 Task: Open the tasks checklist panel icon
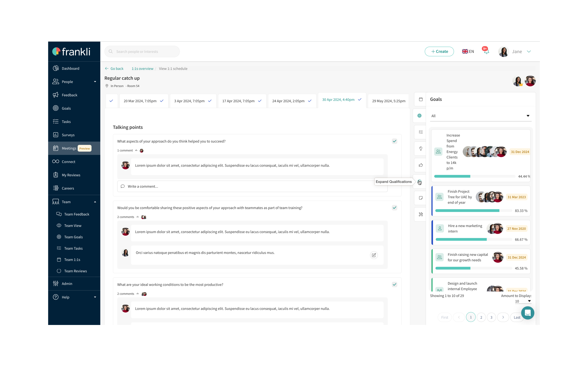(x=421, y=132)
